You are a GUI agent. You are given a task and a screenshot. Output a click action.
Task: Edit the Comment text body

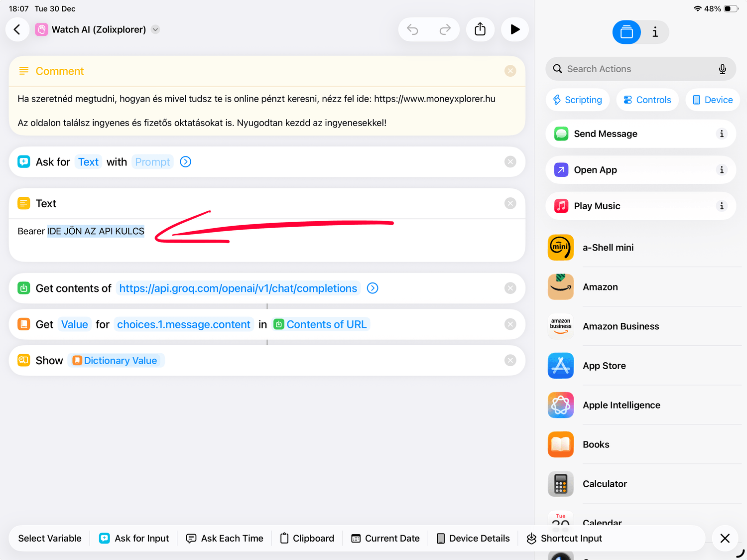tap(267, 111)
